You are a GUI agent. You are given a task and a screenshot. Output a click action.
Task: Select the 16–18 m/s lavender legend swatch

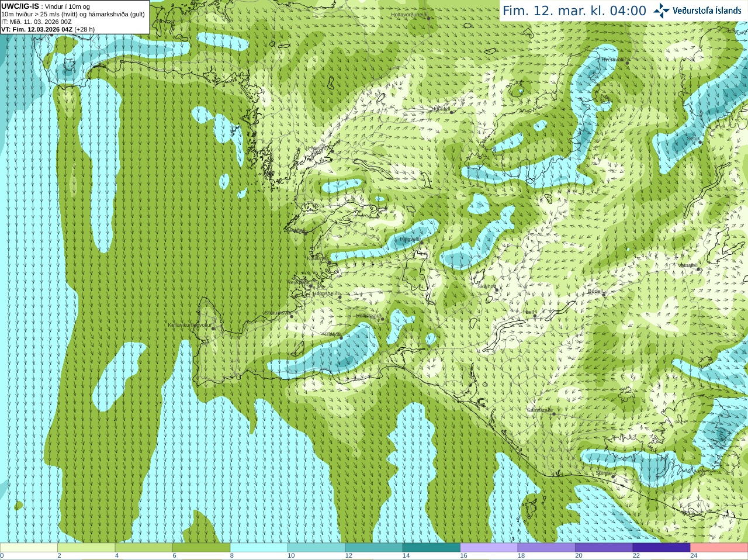coord(489,548)
